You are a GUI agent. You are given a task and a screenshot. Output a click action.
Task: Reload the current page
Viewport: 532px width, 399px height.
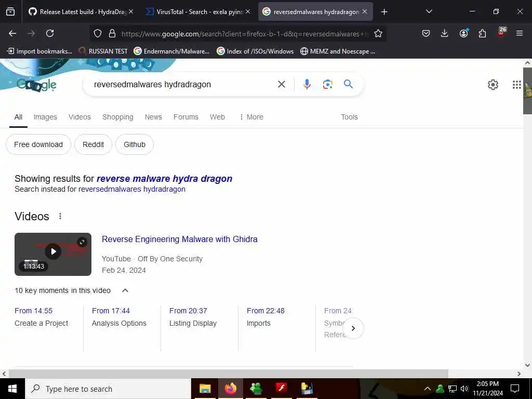click(x=50, y=33)
